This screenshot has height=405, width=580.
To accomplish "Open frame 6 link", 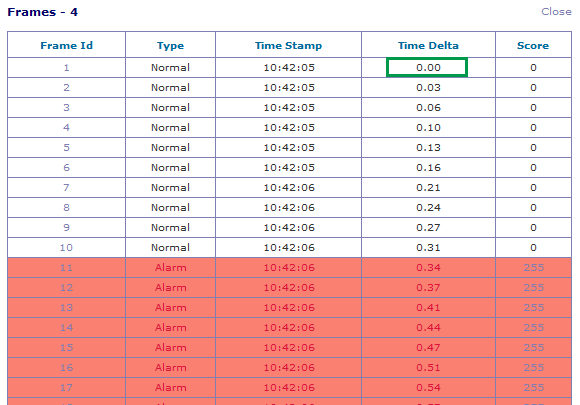I will pyautogui.click(x=66, y=168).
